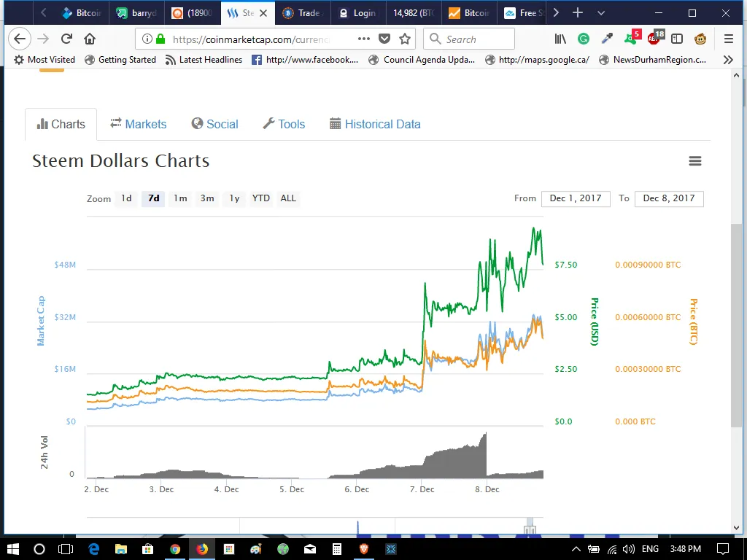Screen dimensions: 747x560
Task: Set chart zoom to ALL
Action: [288, 198]
